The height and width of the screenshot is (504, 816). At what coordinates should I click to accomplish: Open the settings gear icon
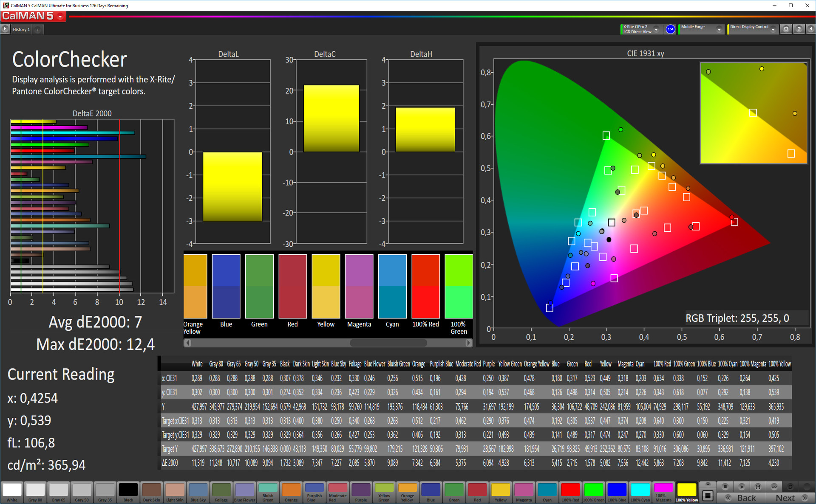coord(786,29)
